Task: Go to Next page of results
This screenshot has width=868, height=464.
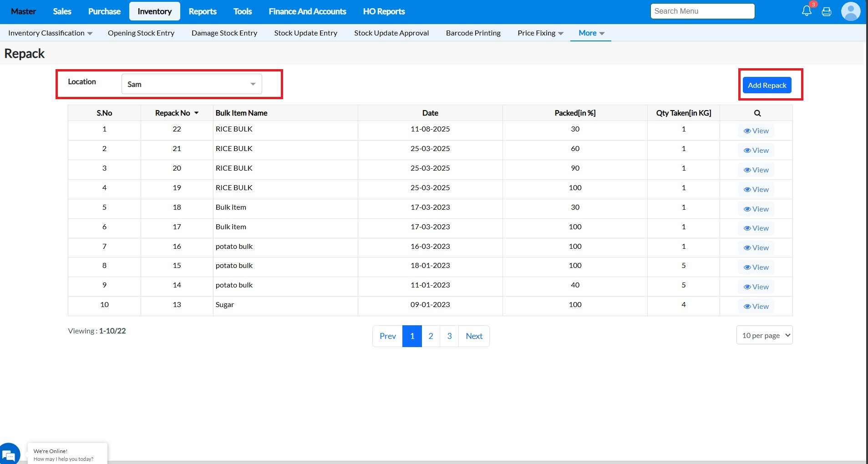Action: pos(474,336)
